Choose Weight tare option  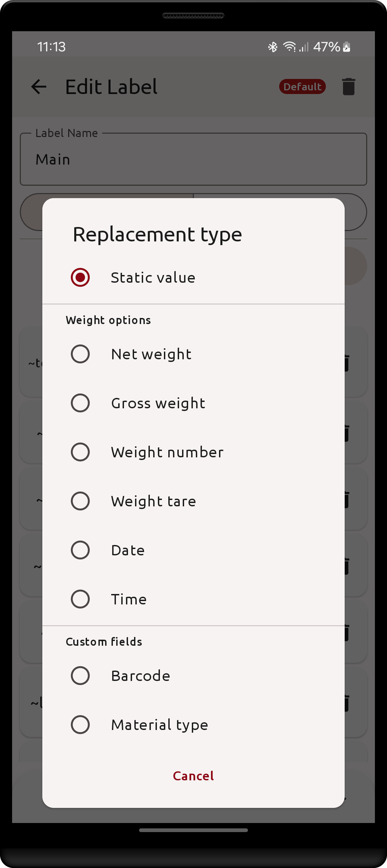[80, 501]
